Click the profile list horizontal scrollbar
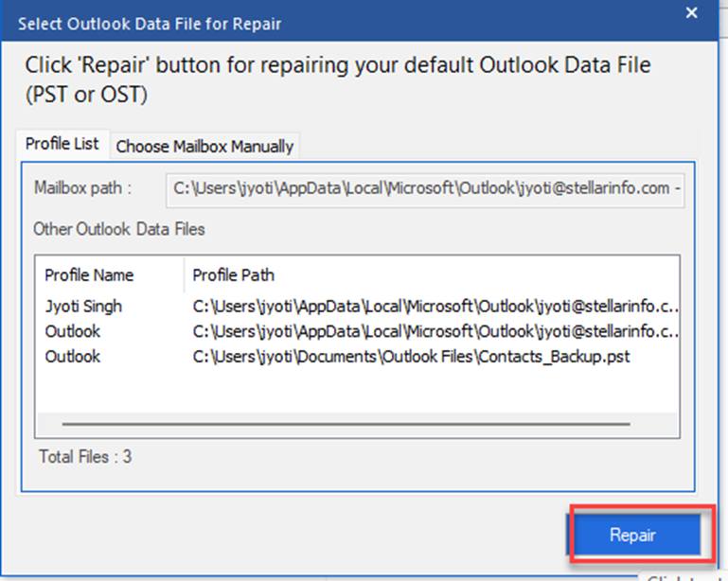 pyautogui.click(x=347, y=424)
